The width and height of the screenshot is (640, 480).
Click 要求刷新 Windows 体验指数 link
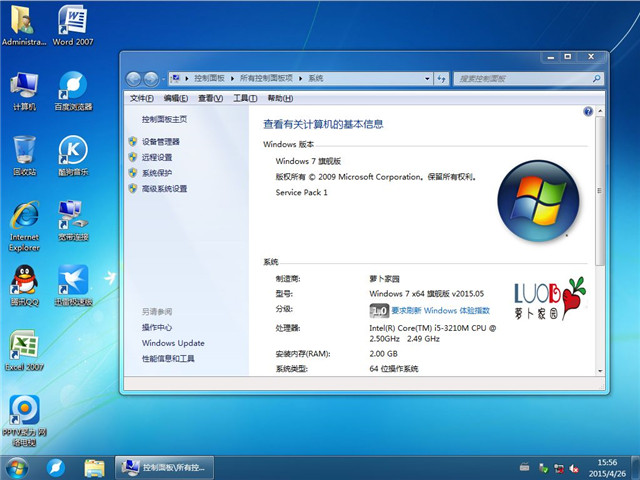(x=440, y=311)
